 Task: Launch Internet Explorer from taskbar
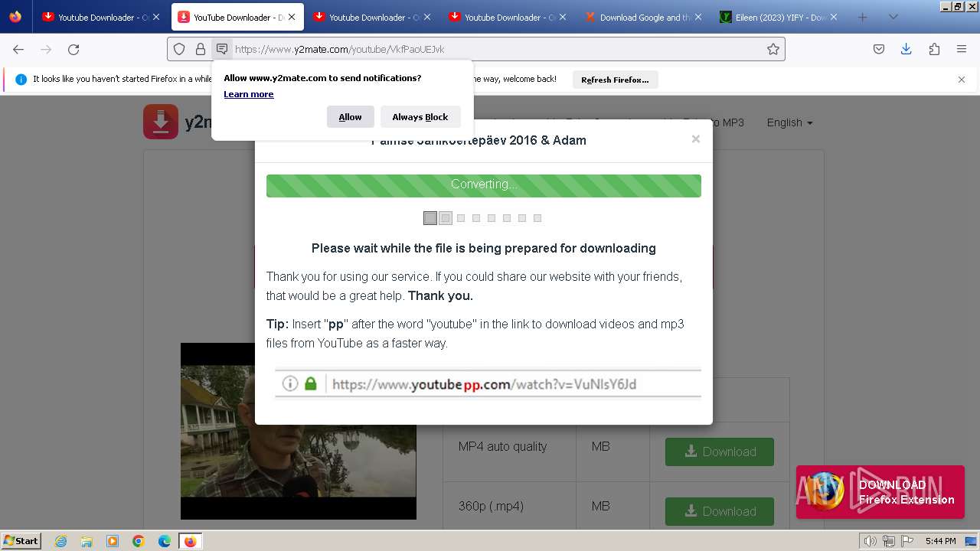61,541
